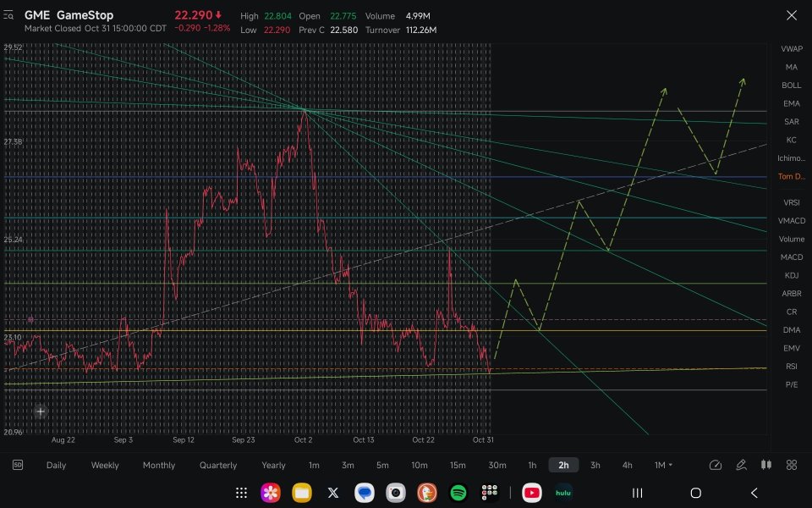The height and width of the screenshot is (508, 812).
Task: Enable the BOLL indicator overlay
Action: [x=791, y=85]
